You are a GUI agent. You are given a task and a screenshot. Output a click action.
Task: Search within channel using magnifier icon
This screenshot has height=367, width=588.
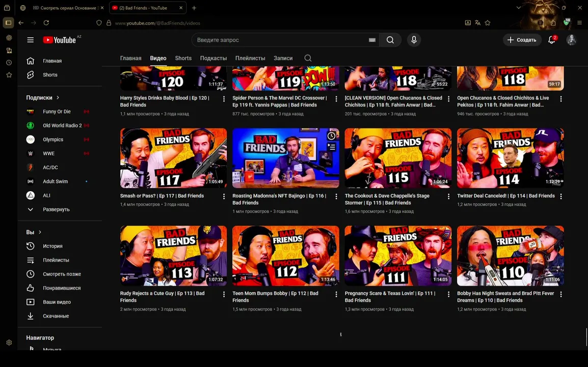tap(308, 58)
